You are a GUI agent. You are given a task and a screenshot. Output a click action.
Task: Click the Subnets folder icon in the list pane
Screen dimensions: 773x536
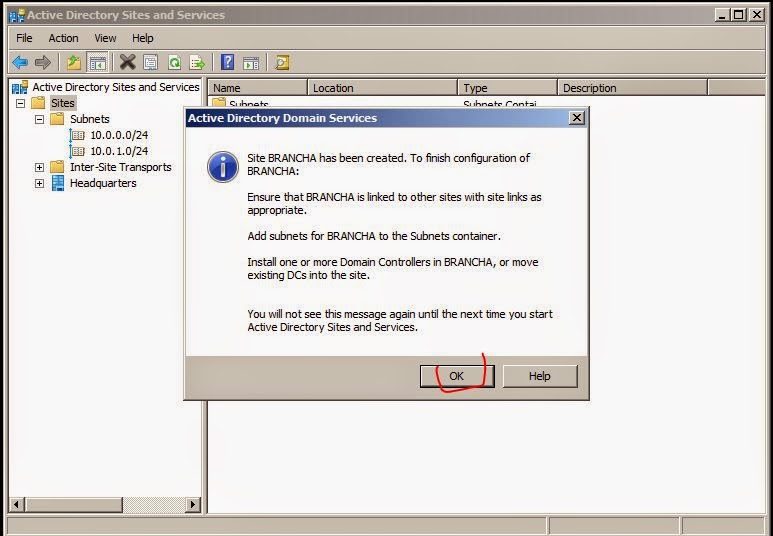pyautogui.click(x=219, y=103)
